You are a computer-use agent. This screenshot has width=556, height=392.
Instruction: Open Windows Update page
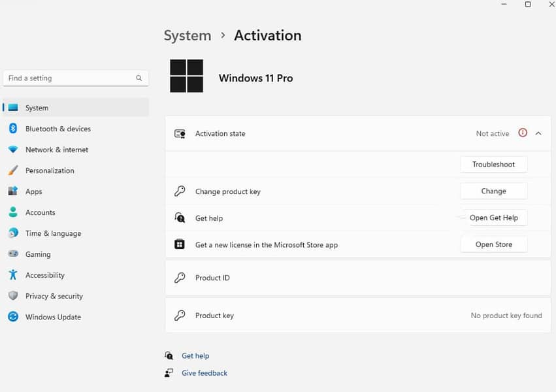[76, 317]
